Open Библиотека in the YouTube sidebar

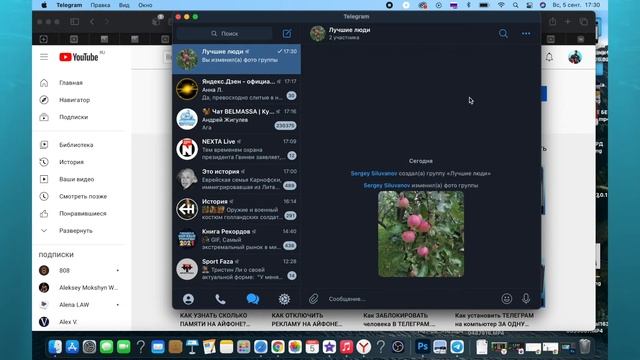click(x=76, y=145)
